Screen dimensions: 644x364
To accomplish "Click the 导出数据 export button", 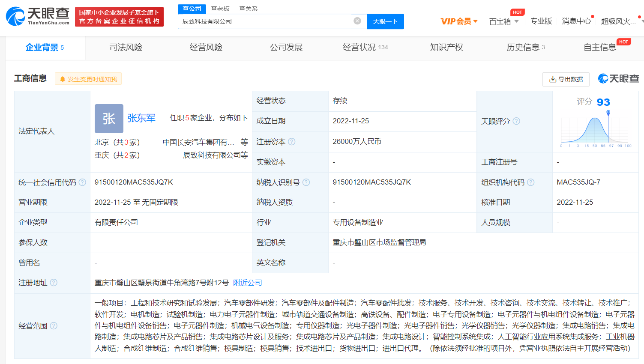I will point(566,79).
